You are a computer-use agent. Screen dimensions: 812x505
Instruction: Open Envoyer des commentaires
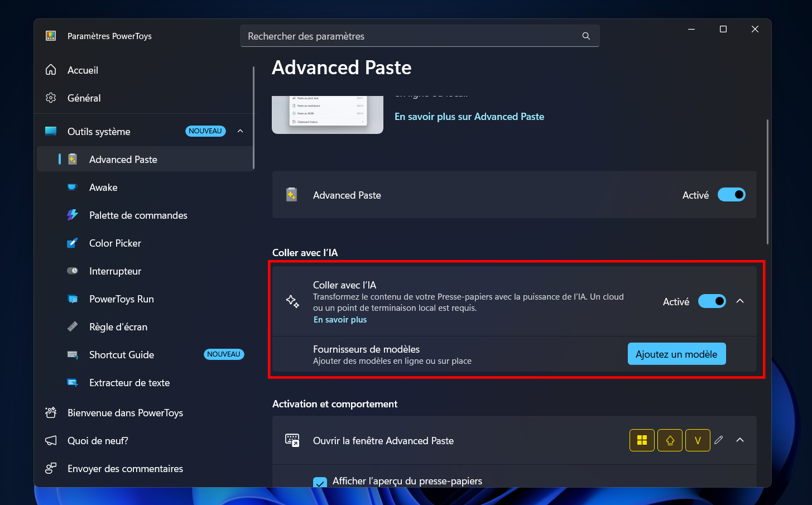(146, 468)
